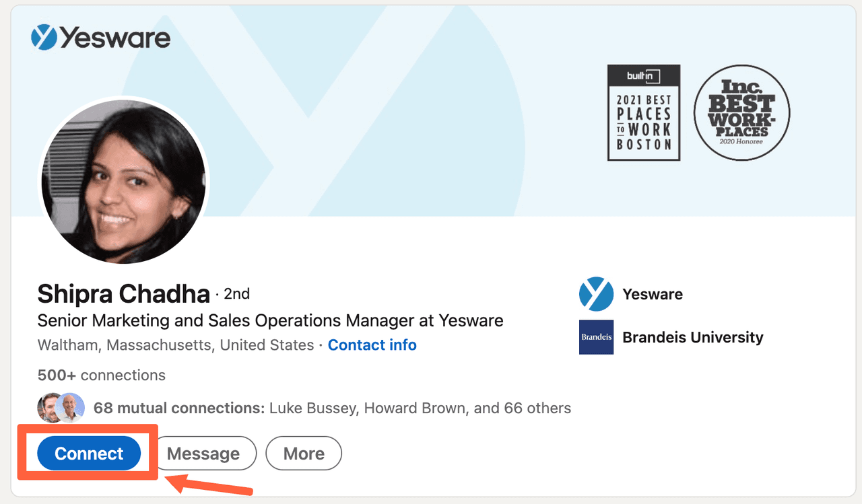This screenshot has width=862, height=504.
Task: Open Contact info
Action: [372, 345]
